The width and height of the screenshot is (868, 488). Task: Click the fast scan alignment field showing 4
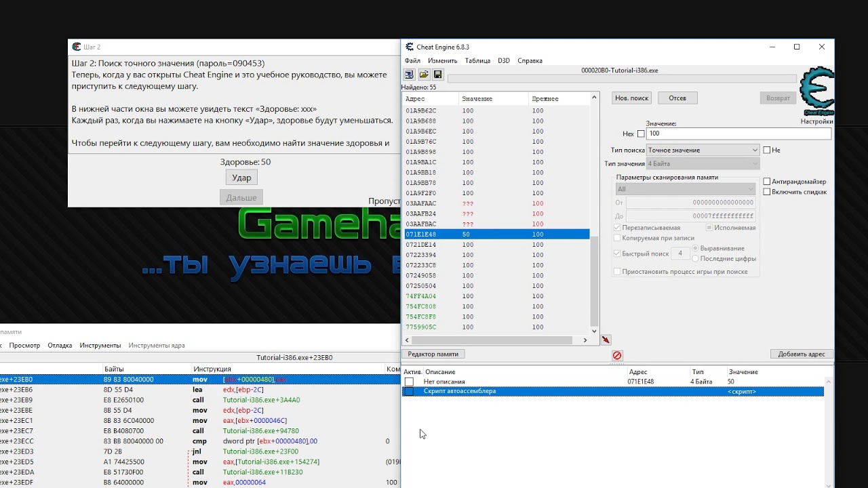pos(680,253)
